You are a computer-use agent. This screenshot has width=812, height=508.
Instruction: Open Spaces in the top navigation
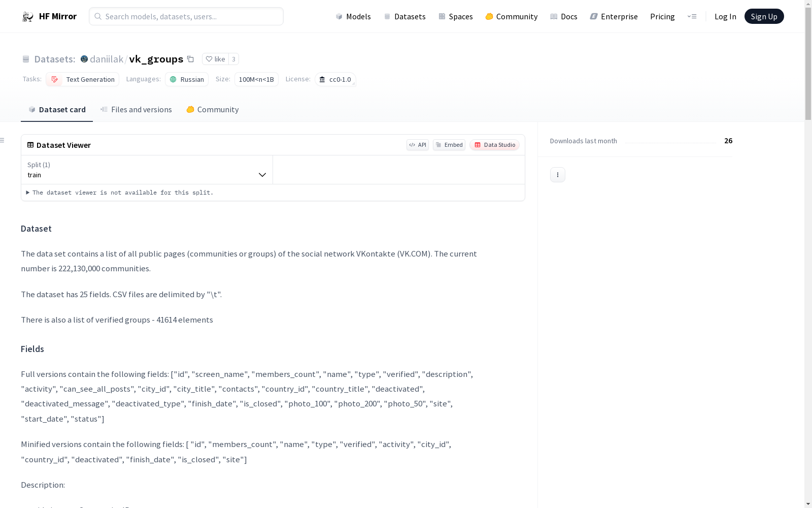click(x=456, y=16)
